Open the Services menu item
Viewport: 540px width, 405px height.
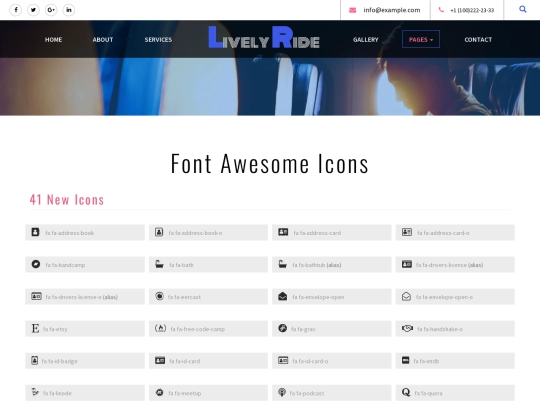point(158,40)
